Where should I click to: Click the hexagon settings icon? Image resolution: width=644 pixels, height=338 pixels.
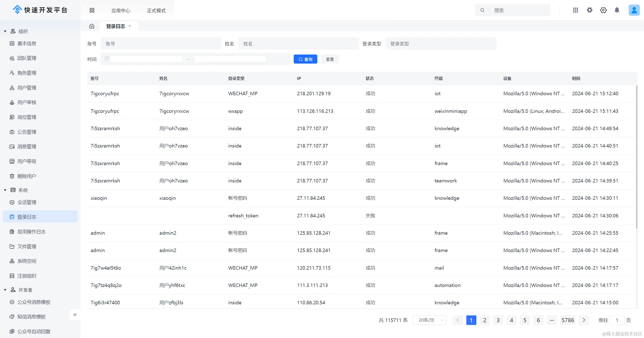pyautogui.click(x=603, y=10)
